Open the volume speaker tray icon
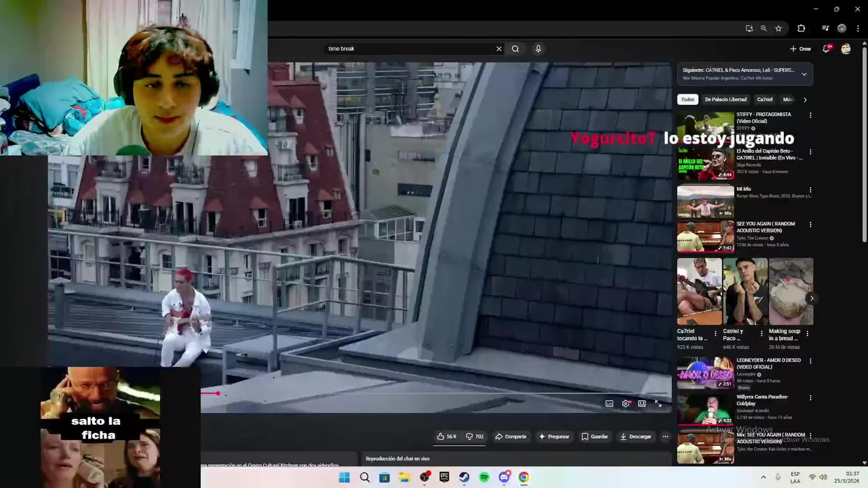This screenshot has width=868, height=488. pos(823,477)
